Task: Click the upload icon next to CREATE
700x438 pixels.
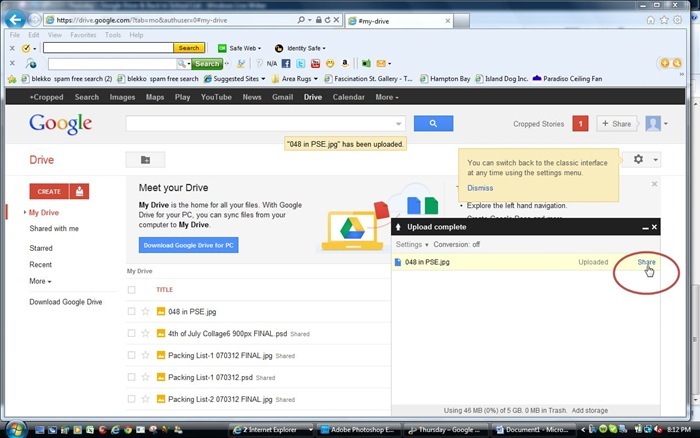Action: (x=79, y=191)
